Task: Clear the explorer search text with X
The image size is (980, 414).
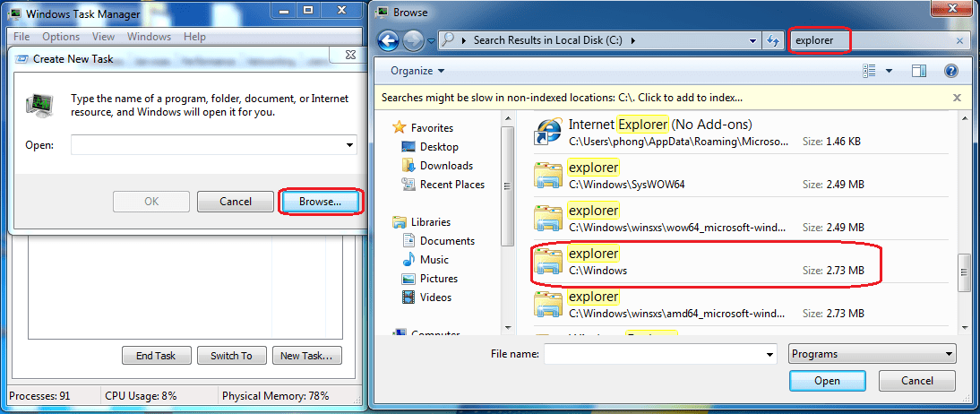Action: pos(960,41)
